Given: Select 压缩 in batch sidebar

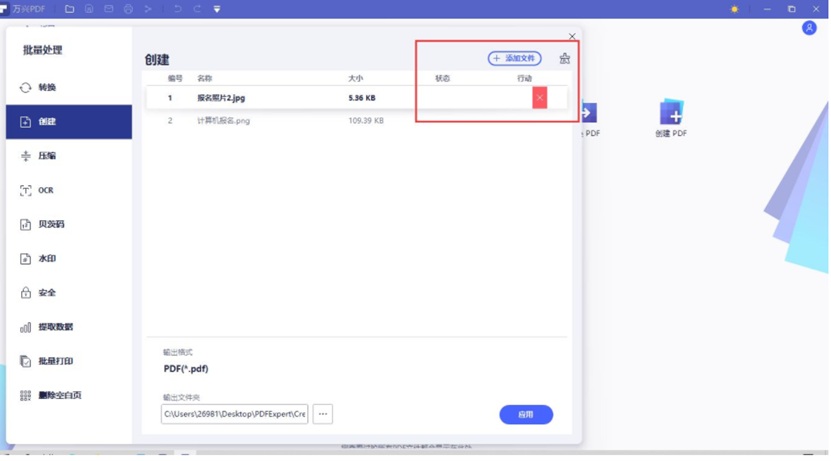Looking at the screenshot, I should point(69,156).
